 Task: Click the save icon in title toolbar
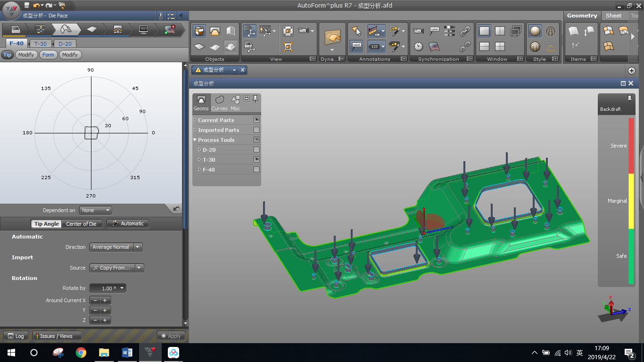click(26, 6)
